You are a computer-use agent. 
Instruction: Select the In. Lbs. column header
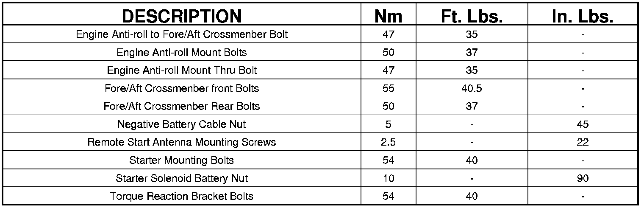pos(583,16)
